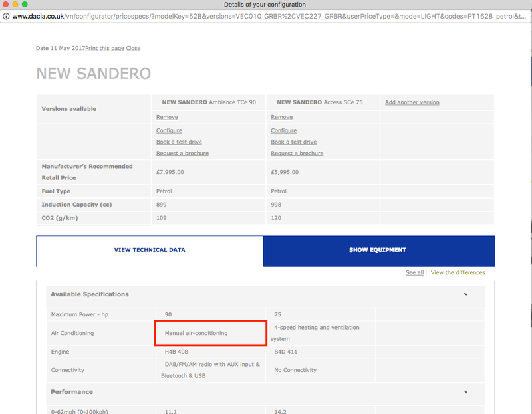Configure the Ambiance TCe 90 version
The image size is (532, 414).
tap(169, 130)
